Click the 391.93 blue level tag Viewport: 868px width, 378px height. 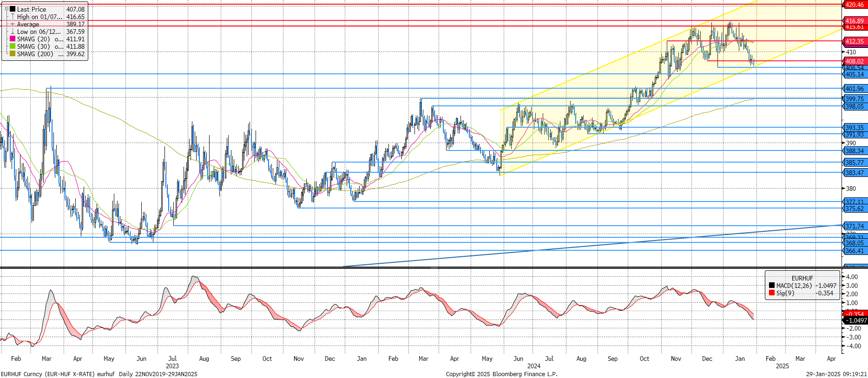(855, 135)
